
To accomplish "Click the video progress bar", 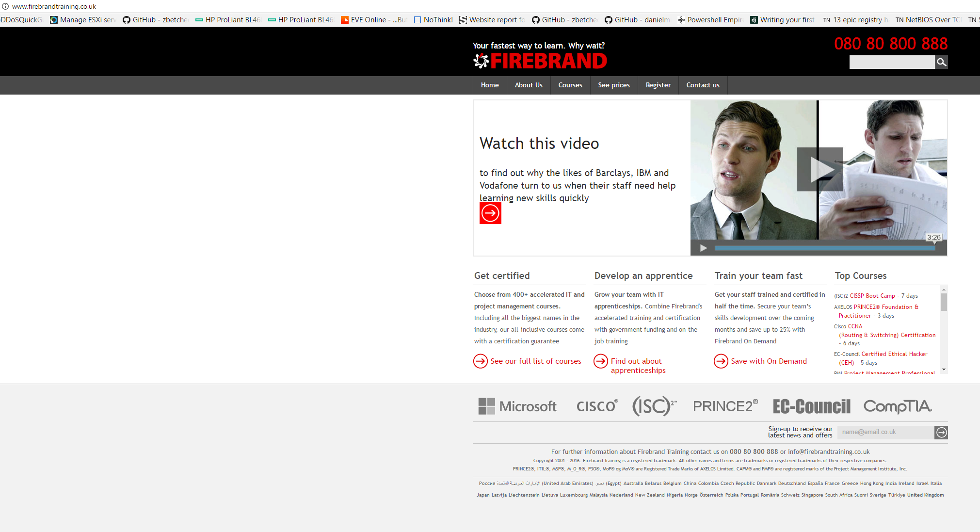I will click(x=824, y=248).
